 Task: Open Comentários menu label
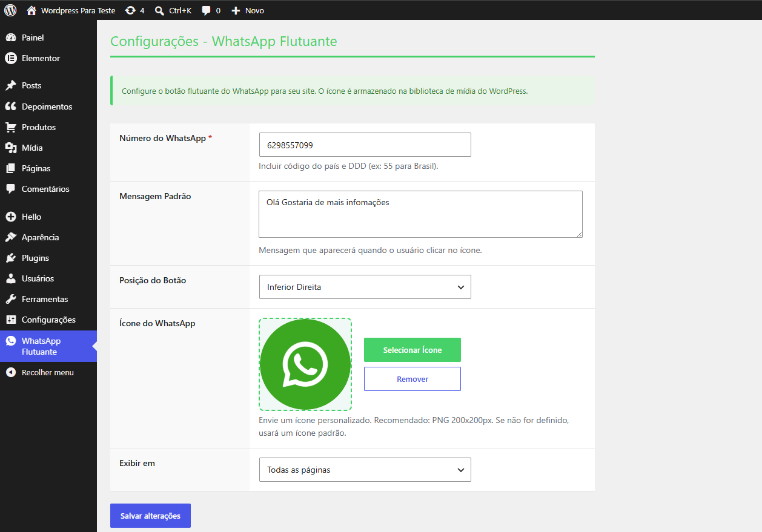[x=45, y=189]
